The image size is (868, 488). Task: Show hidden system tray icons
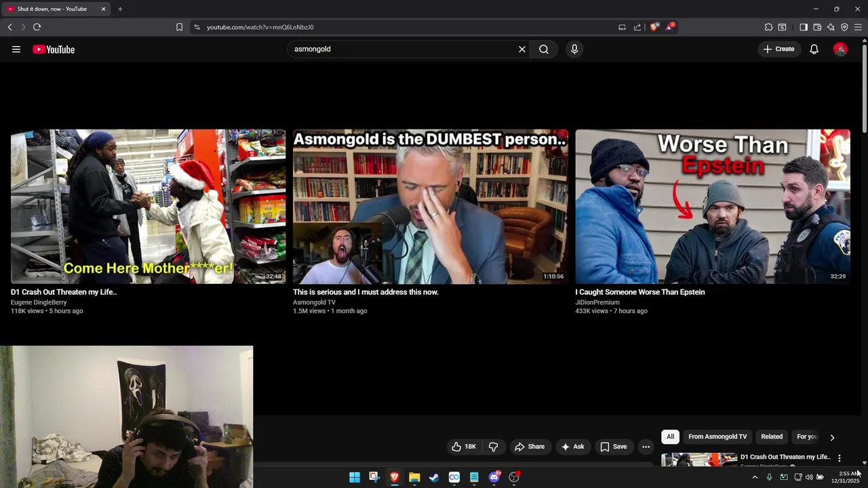(755, 477)
